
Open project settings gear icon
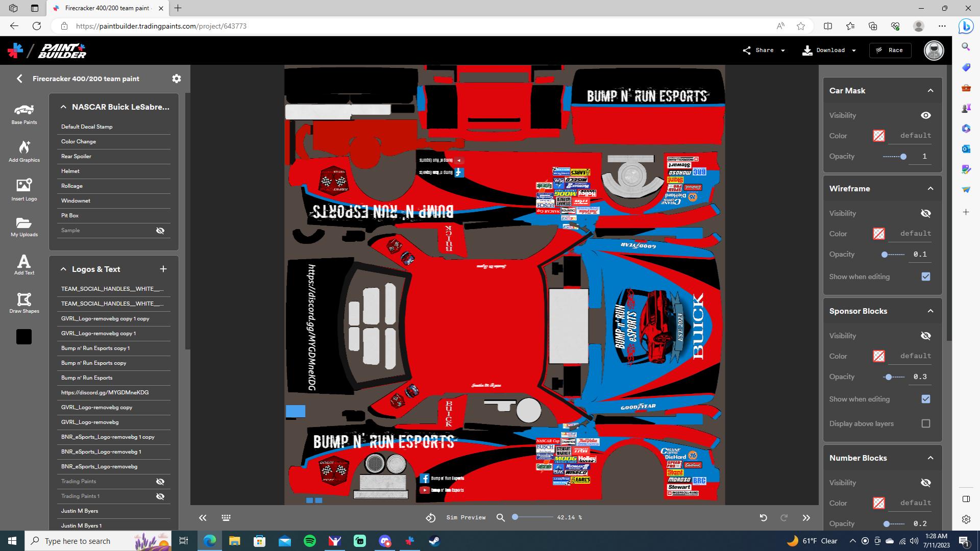coord(176,78)
